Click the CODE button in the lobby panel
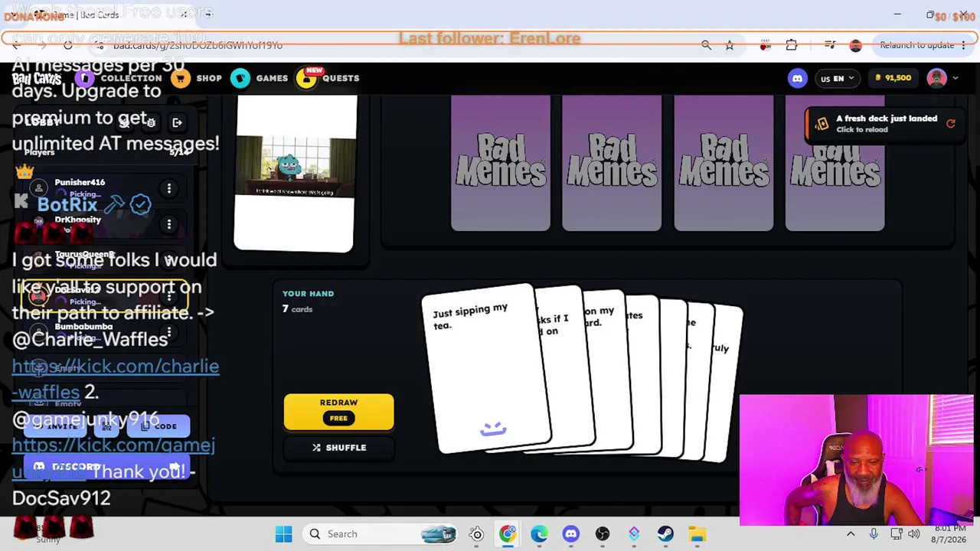Image resolution: width=980 pixels, height=551 pixels. (x=159, y=426)
